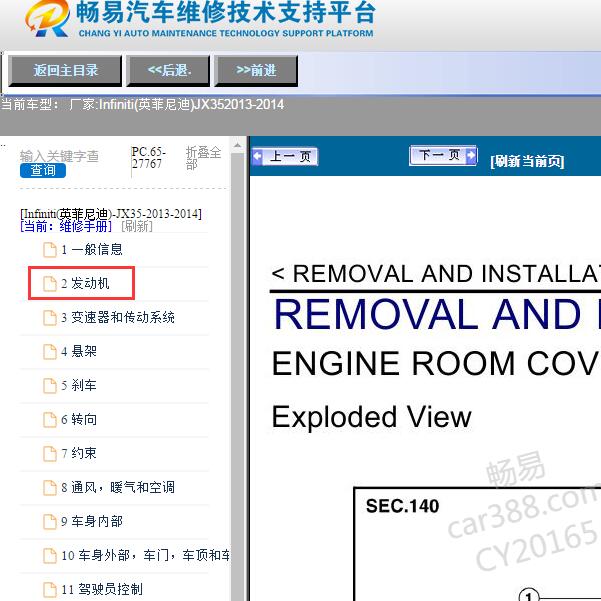Open tree item 4 悬架

[79, 351]
